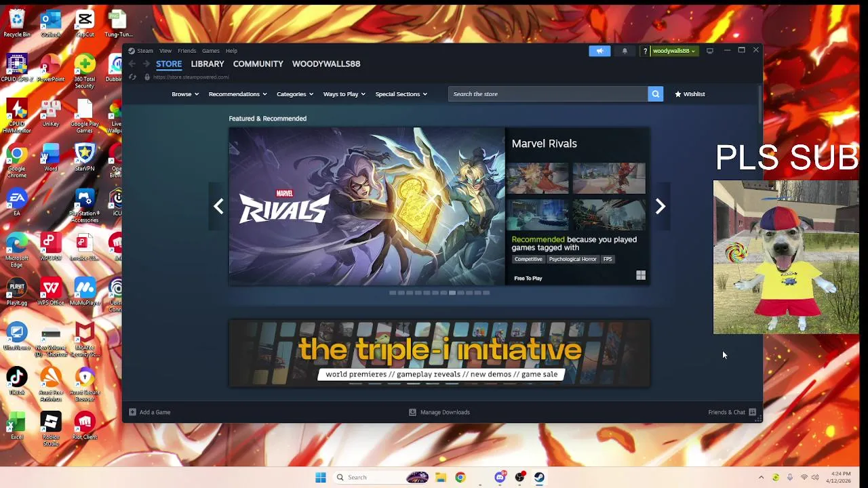Click the Steam help question mark icon
Viewport: 868px width, 488px height.
[645, 51]
